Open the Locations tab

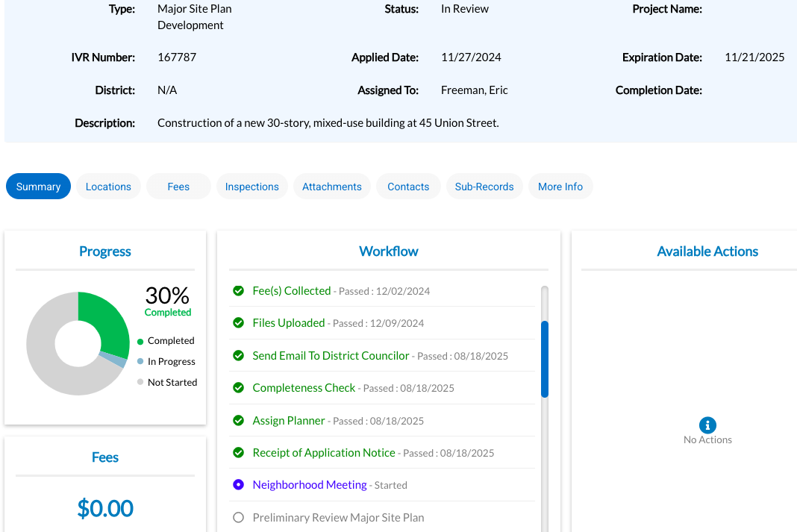pyautogui.click(x=108, y=187)
